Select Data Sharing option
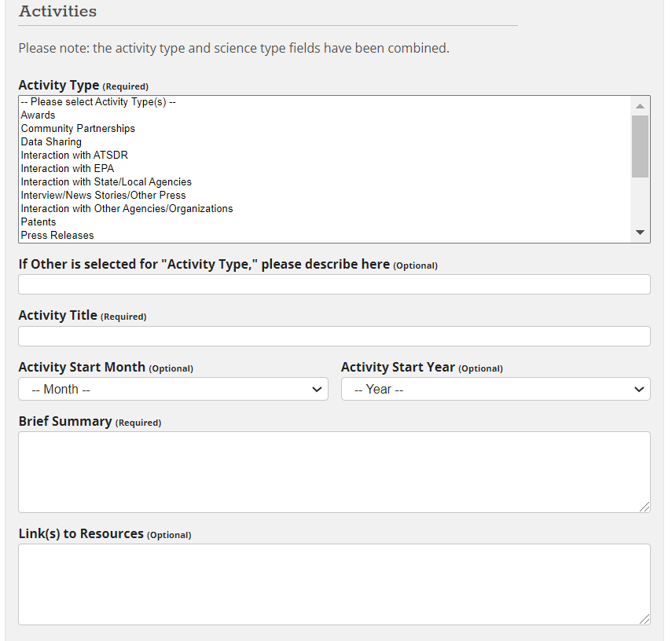Screen dimensions: 672x641 pos(51,142)
